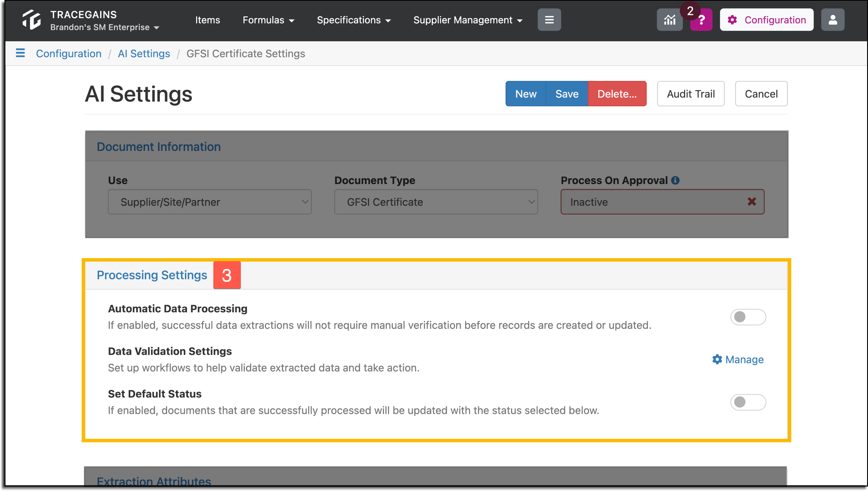Image resolution: width=868 pixels, height=491 pixels.
Task: Click the Process On Approval info icon
Action: 675,180
